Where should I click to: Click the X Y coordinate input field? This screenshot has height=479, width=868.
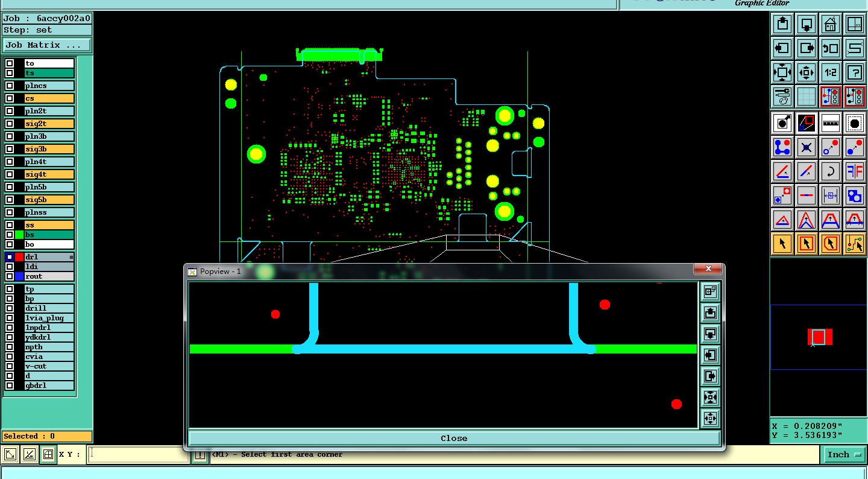[139, 454]
